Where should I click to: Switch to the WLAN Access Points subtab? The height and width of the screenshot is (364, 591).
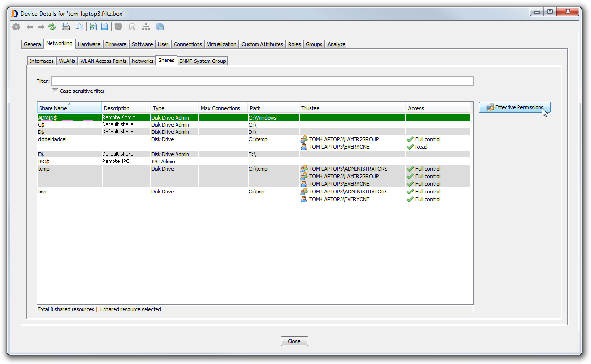click(x=103, y=61)
